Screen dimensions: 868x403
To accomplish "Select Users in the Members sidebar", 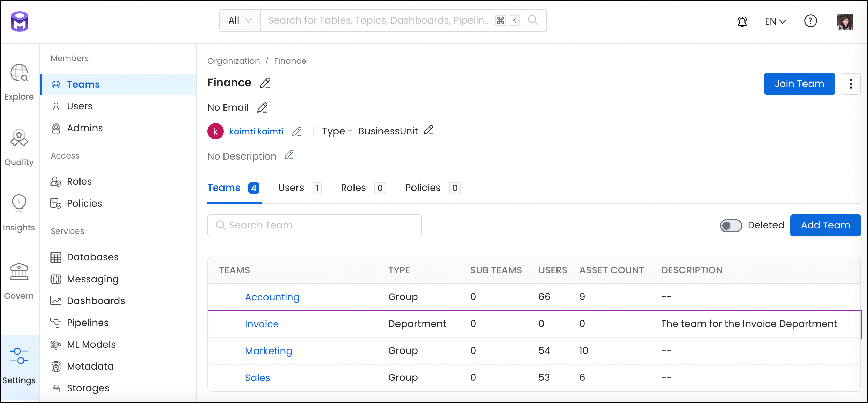I will pyautogui.click(x=118, y=106).
